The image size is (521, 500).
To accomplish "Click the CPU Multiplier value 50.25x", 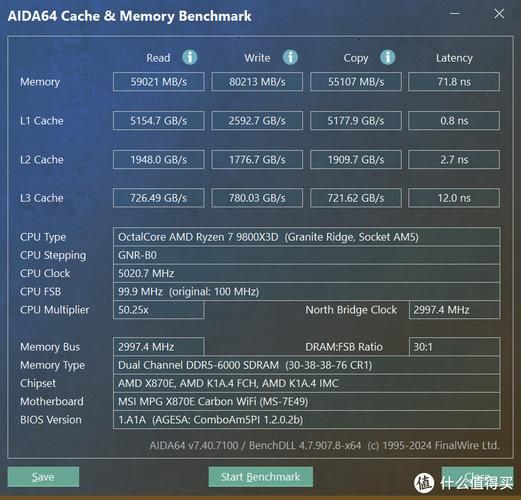I will (158, 310).
